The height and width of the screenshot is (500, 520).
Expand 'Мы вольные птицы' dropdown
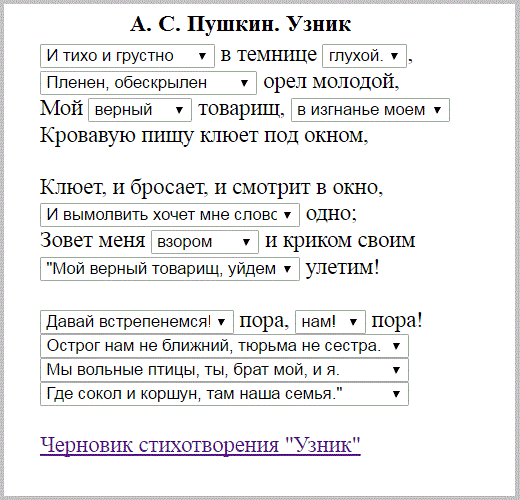(224, 370)
